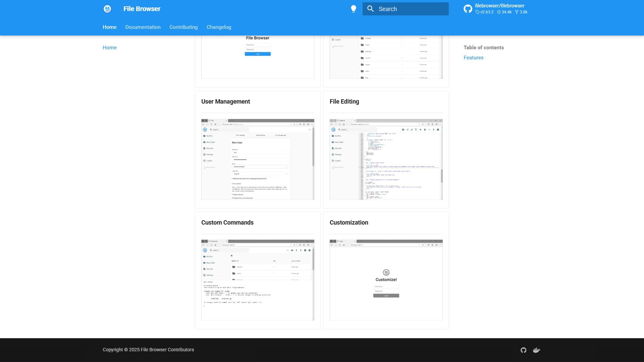The height and width of the screenshot is (362, 644).
Task: Open the GitHub repository octocat icon in header
Action: [x=468, y=9]
